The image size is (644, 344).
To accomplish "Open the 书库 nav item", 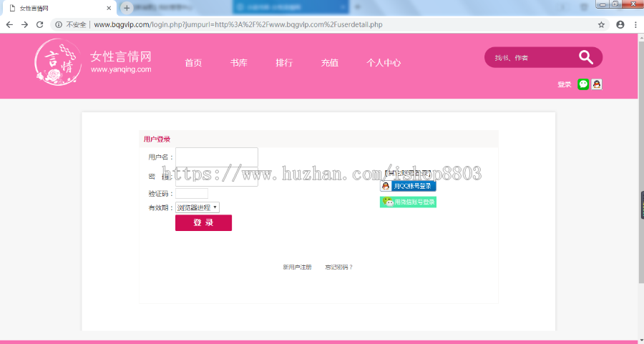I will 238,63.
